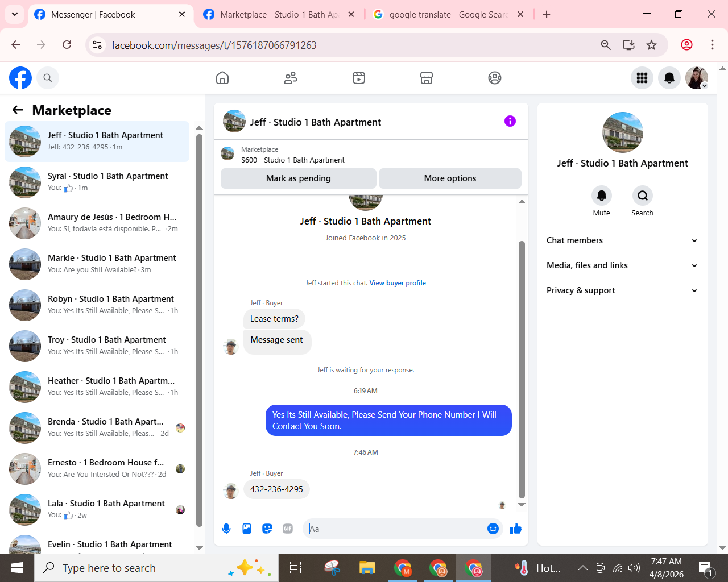Reload the page with browser refresh icon
This screenshot has width=728, height=582.
click(67, 45)
